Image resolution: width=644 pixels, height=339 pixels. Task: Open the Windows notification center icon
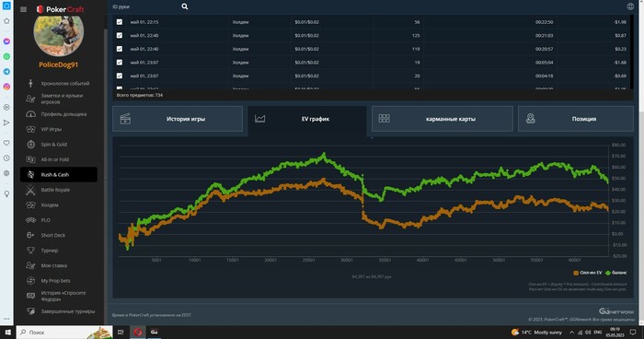[633, 332]
